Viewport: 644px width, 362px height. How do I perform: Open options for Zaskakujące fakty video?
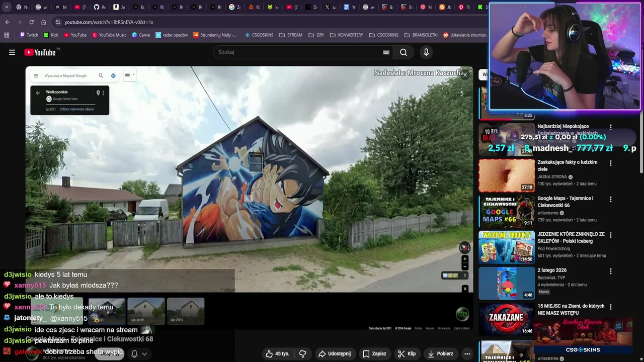click(x=611, y=163)
